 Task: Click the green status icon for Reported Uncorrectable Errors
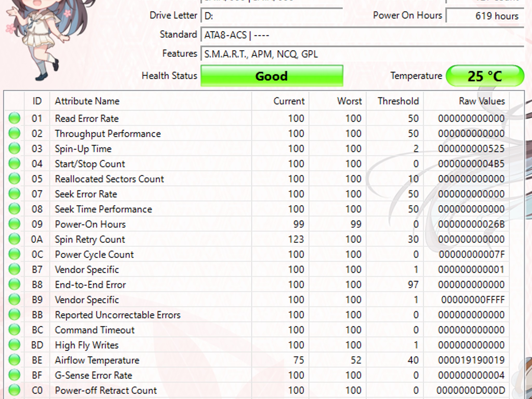14,315
